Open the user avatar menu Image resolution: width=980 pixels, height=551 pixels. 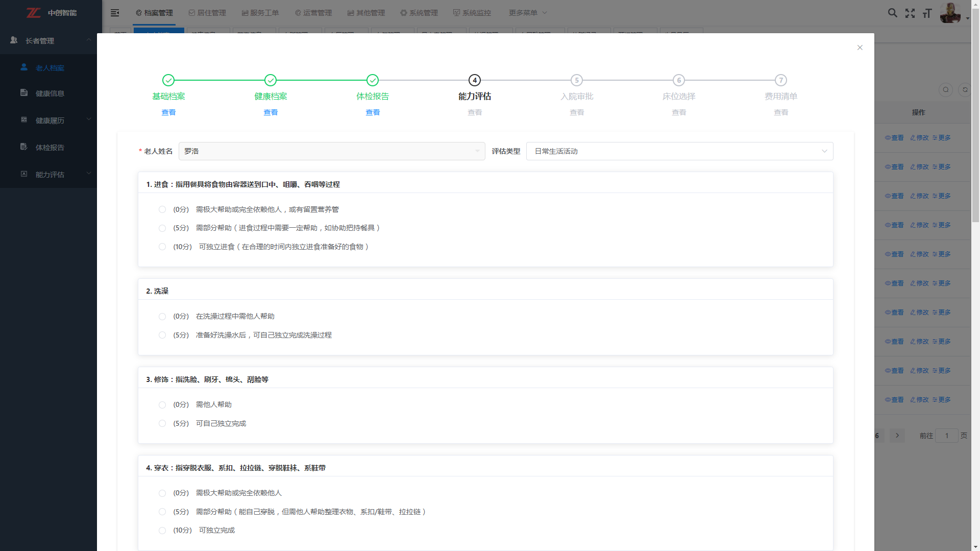[951, 13]
